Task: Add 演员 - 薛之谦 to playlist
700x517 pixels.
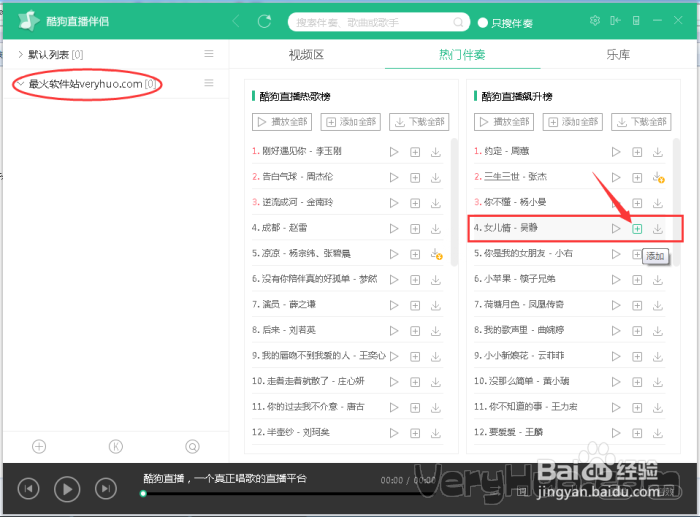Action: [x=415, y=305]
